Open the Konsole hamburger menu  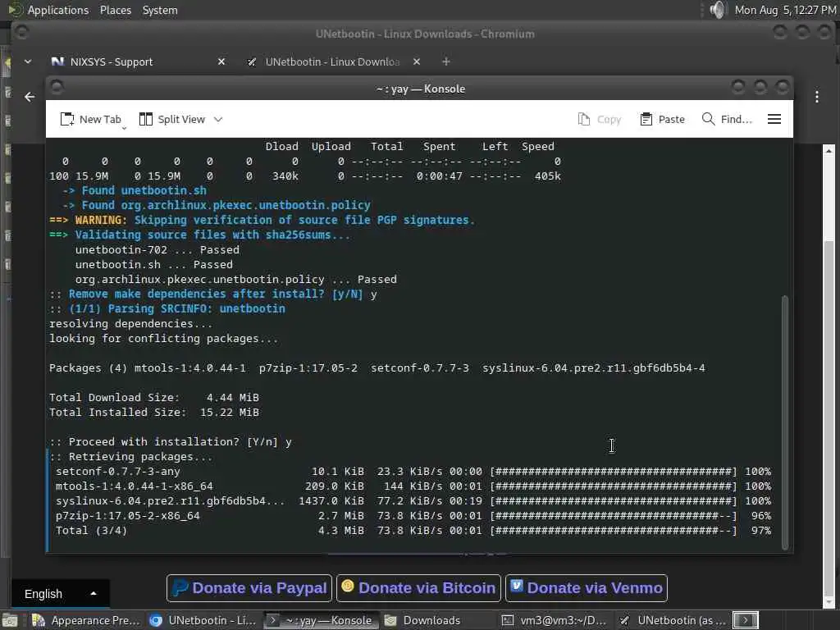coord(774,119)
